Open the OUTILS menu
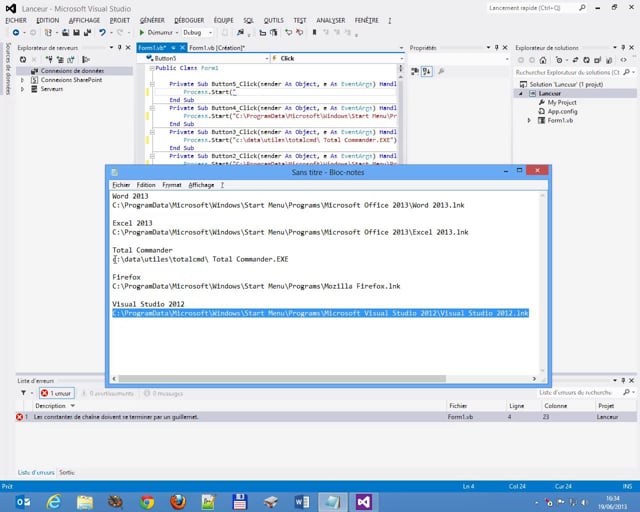Image resolution: width=640 pixels, height=512 pixels. 273,20
